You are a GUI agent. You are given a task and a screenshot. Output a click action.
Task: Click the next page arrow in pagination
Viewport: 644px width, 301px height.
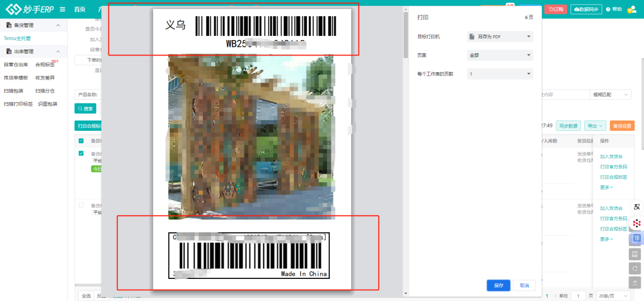(555, 296)
